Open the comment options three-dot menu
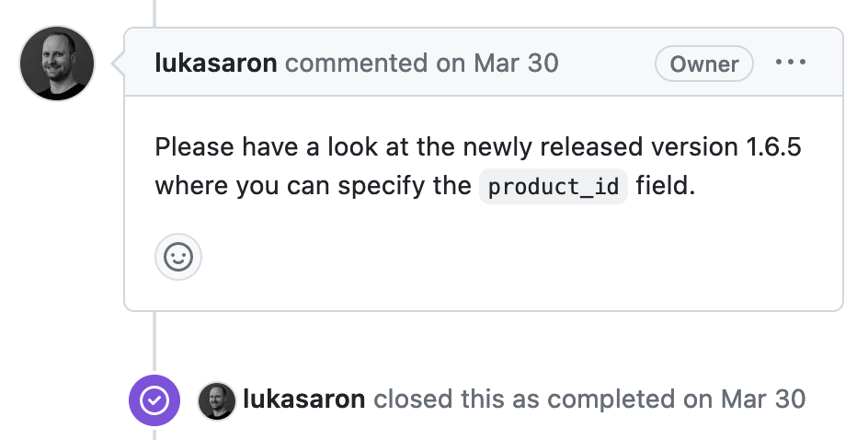The image size is (868, 440). click(x=790, y=64)
